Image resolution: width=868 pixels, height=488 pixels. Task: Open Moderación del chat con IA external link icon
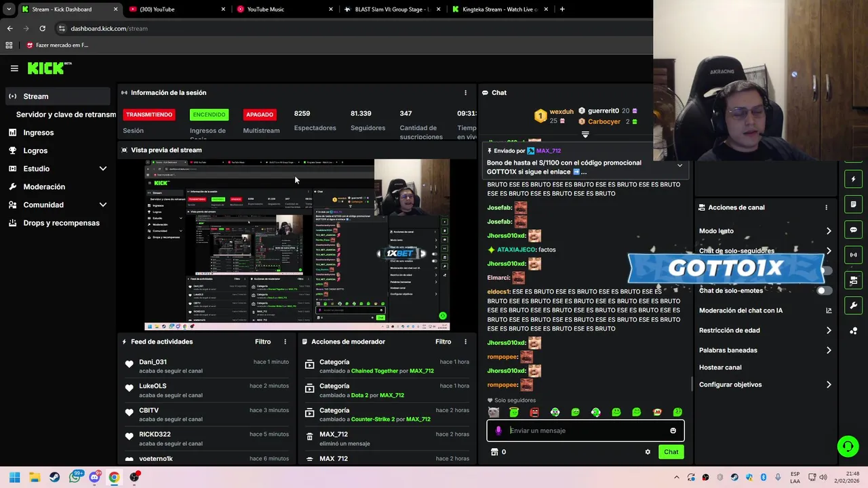click(x=829, y=310)
